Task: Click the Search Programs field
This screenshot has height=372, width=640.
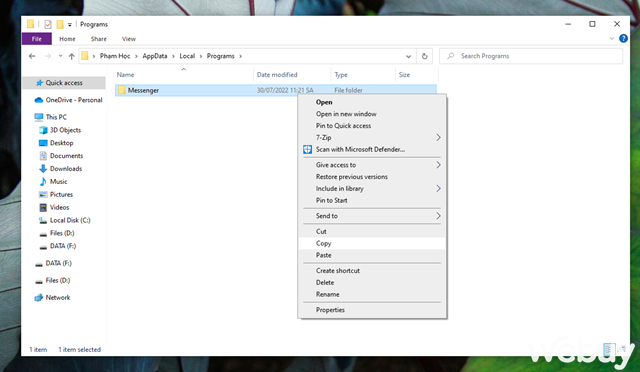Action: pyautogui.click(x=531, y=56)
